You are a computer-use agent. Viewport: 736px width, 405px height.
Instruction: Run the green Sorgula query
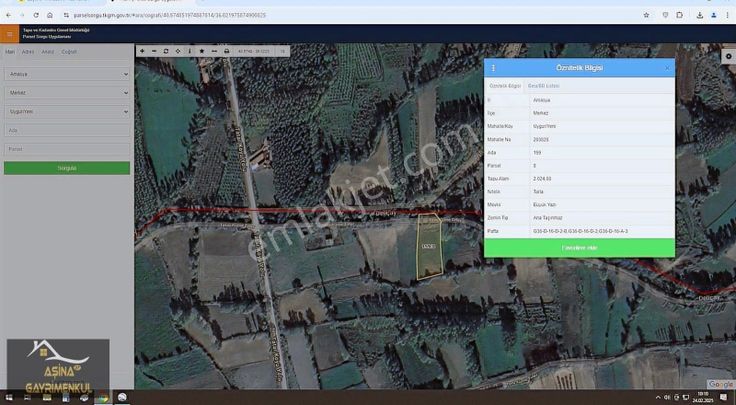click(x=67, y=168)
